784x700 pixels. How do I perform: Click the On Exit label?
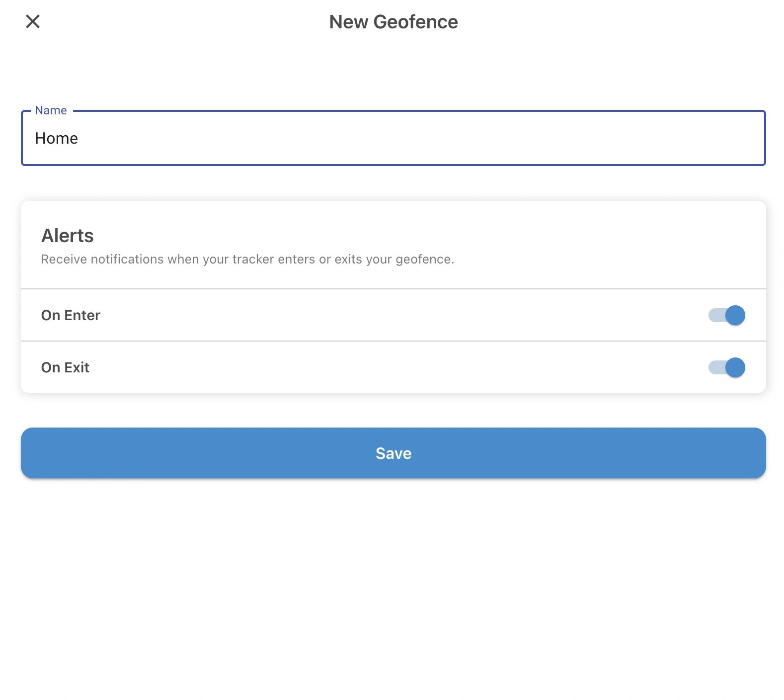point(65,367)
